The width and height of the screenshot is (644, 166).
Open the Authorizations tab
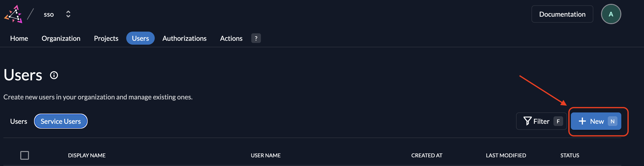point(184,38)
